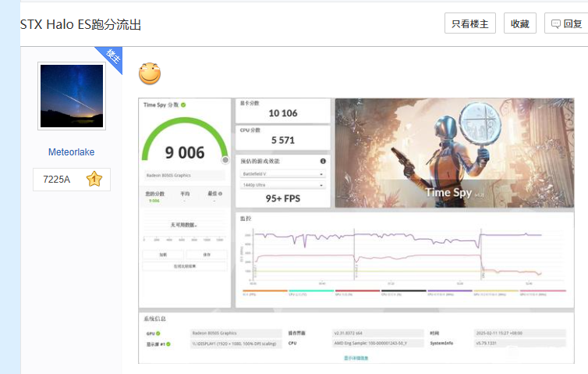The image size is (588, 374).
Task: Click the green check next to Time Spy 分数
Action: pos(183,105)
